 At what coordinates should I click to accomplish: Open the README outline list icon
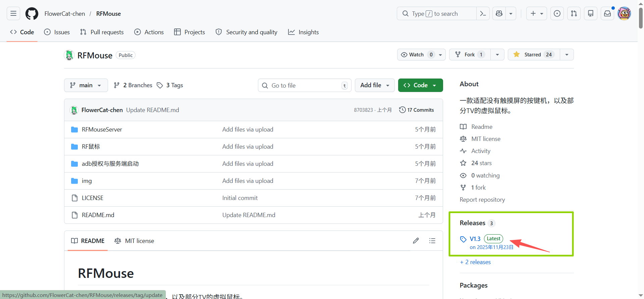(432, 241)
